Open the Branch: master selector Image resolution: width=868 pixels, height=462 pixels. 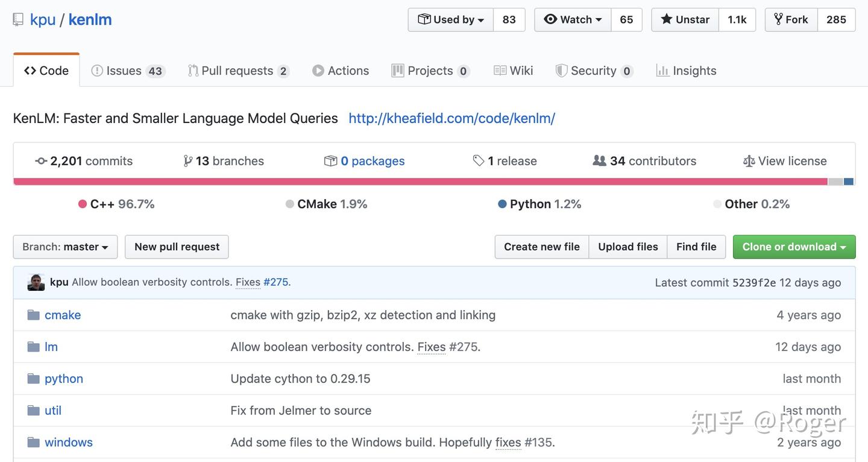[x=65, y=247]
